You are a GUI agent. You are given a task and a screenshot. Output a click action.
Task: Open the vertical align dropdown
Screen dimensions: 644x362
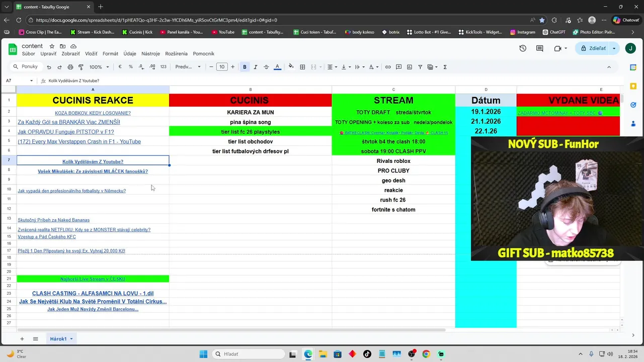click(x=346, y=67)
